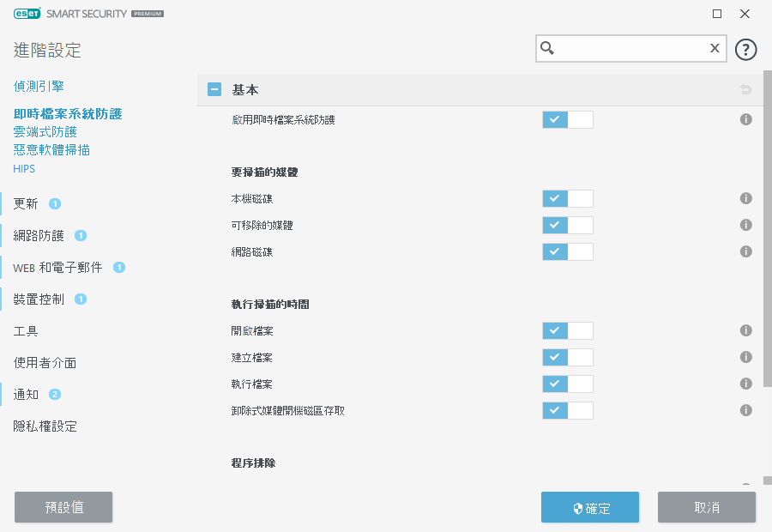The image size is (772, 532).
Task: Click inside the search input field
Action: [630, 49]
